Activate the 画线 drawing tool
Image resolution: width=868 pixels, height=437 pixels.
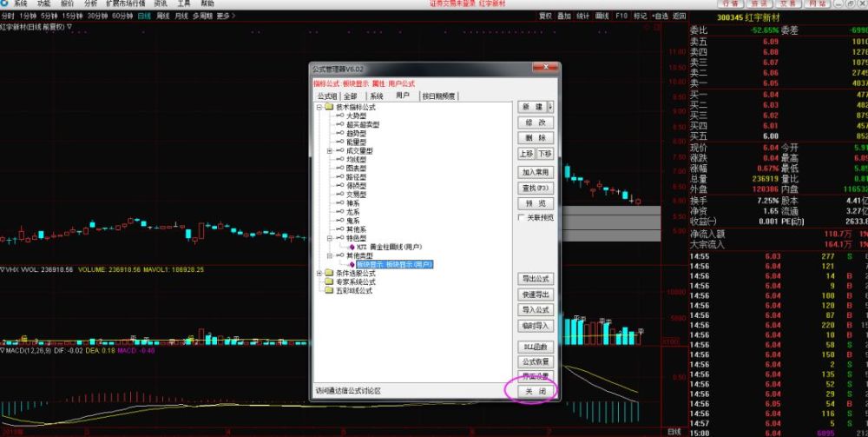pyautogui.click(x=602, y=16)
